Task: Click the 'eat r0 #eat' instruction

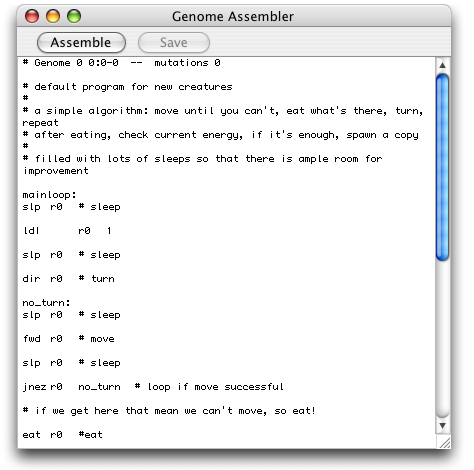Action: point(62,435)
